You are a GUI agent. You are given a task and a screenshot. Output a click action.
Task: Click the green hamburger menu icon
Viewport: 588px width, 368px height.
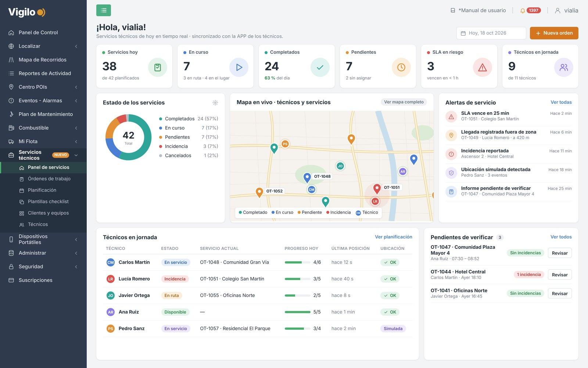(x=104, y=10)
